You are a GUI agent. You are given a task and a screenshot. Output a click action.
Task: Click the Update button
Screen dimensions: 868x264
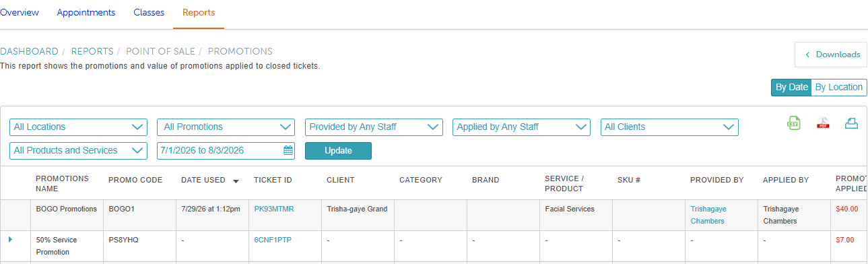(x=338, y=151)
